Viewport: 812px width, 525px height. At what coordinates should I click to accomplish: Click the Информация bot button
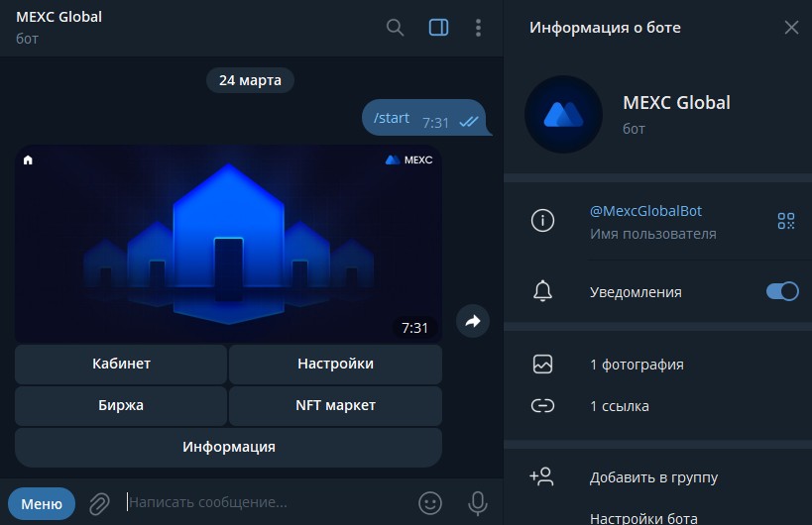(228, 448)
